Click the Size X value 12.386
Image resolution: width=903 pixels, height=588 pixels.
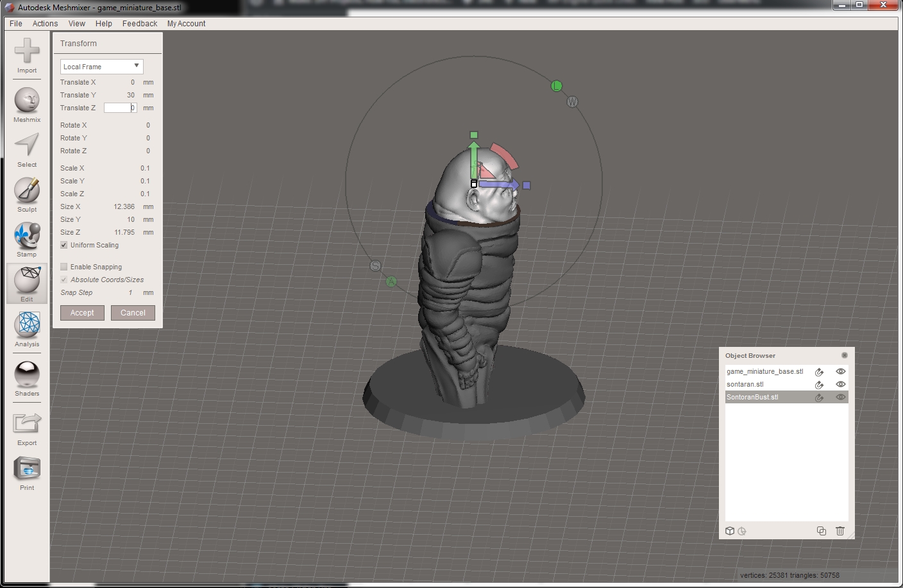124,206
